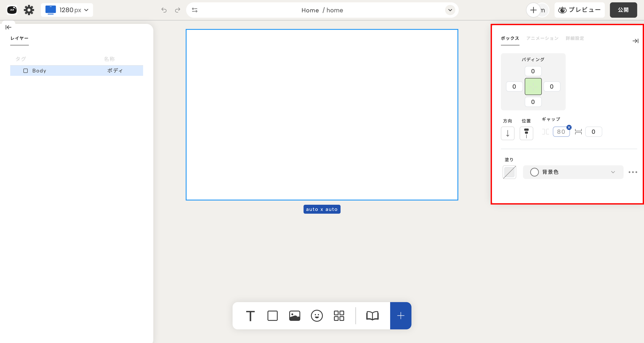644x343 pixels.
Task: Select the Box tool icon
Action: [x=272, y=316]
